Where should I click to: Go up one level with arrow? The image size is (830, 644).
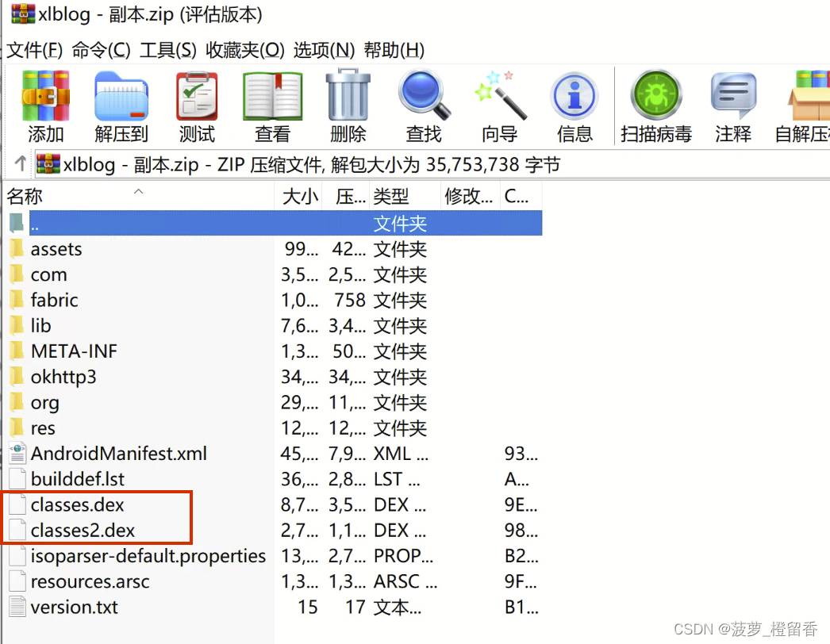click(x=21, y=164)
